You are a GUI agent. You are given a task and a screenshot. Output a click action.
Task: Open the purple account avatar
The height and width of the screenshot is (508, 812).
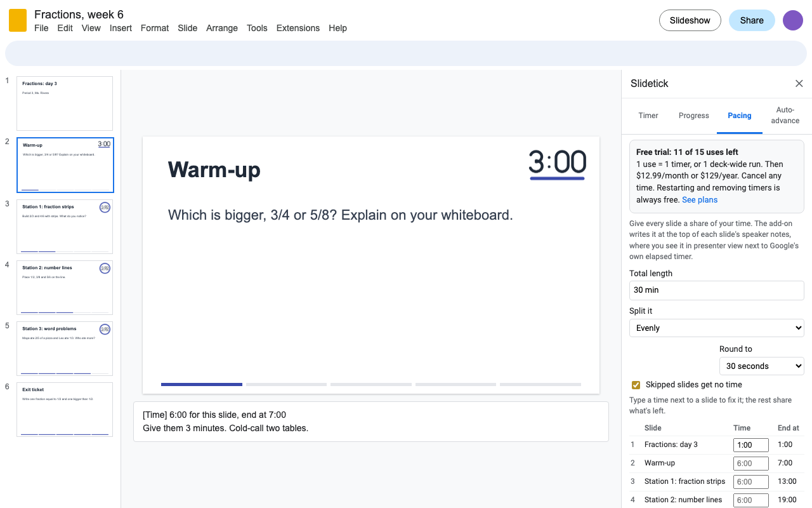[x=793, y=20]
